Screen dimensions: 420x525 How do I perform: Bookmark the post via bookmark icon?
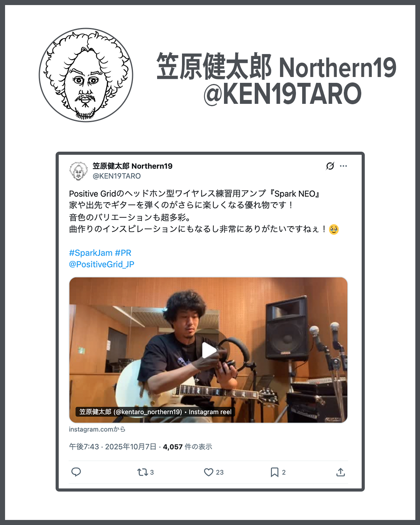tap(275, 472)
